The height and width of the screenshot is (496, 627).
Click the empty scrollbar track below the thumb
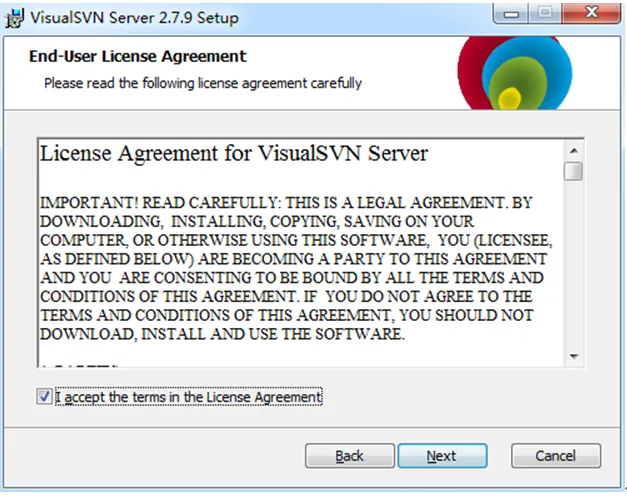pos(573,270)
